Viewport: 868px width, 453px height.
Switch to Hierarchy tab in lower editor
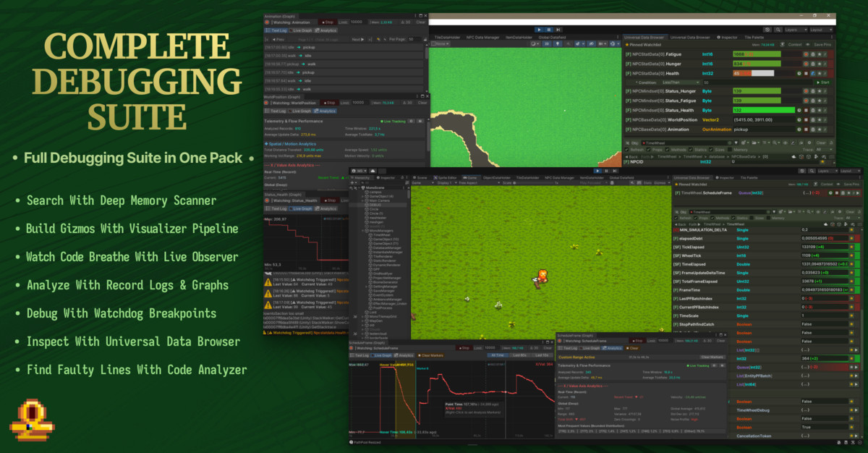(362, 178)
